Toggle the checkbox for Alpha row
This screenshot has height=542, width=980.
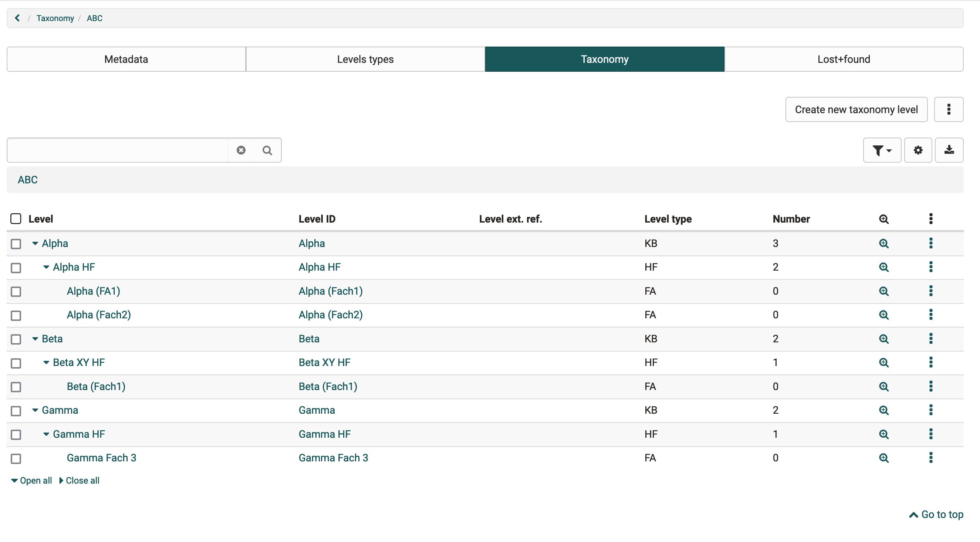(x=17, y=244)
